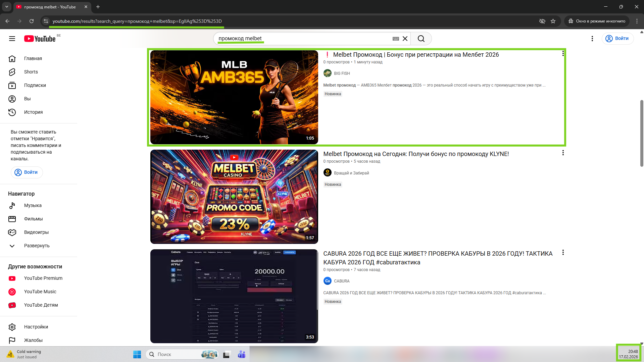Screen dimensions: 644x362
Task: Open the YouTube settings three-dot menu in header
Action: click(x=592, y=39)
